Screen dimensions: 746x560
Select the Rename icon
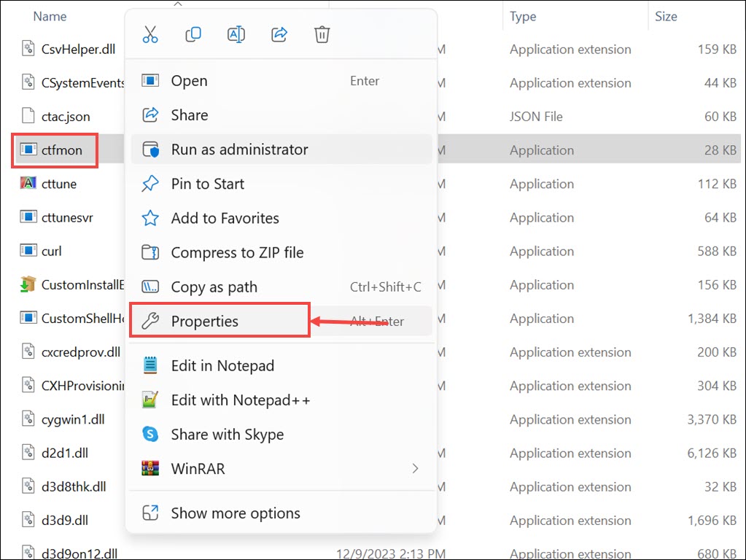tap(236, 34)
